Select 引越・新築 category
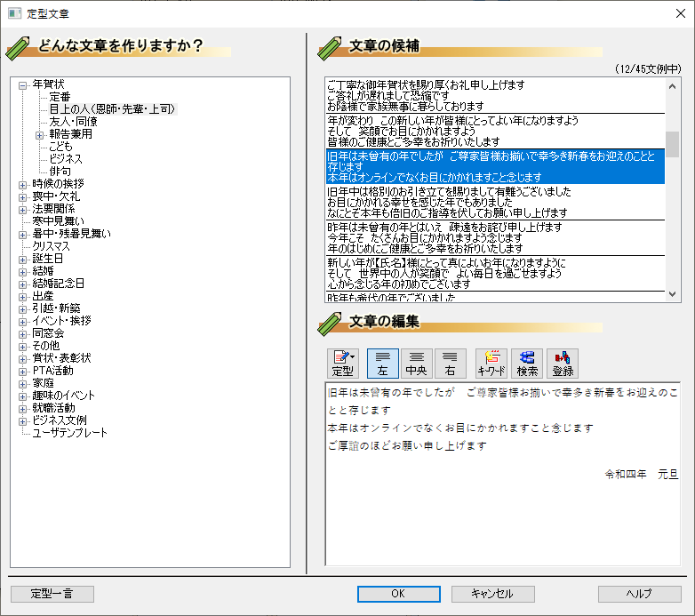This screenshot has height=616, width=695. pyautogui.click(x=56, y=308)
